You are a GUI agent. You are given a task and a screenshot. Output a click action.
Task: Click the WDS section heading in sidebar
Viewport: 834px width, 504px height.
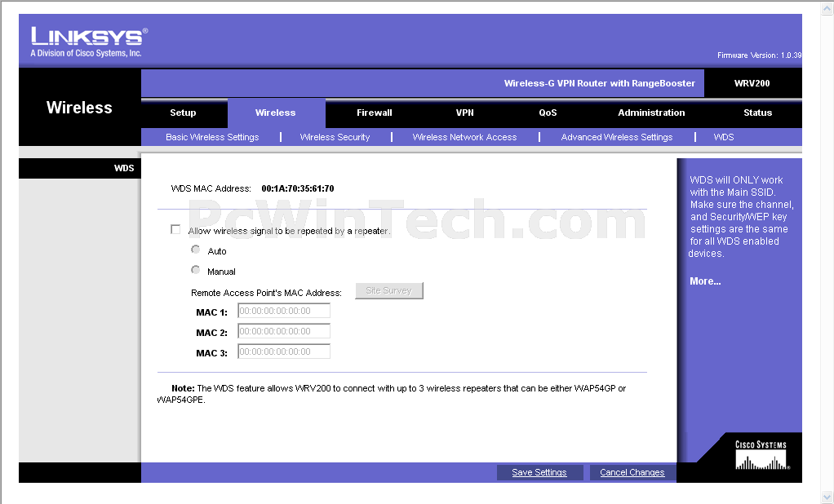click(124, 168)
